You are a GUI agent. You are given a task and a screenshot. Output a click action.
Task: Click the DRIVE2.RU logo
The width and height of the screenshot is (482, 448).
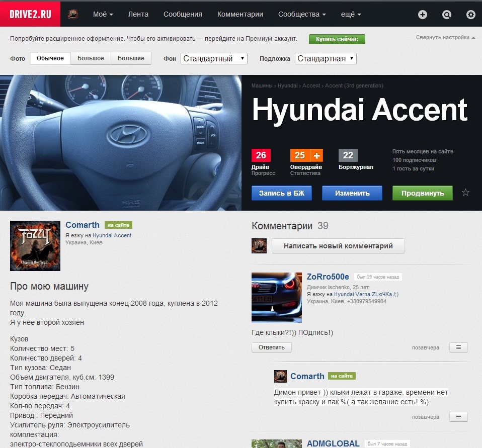pos(30,14)
